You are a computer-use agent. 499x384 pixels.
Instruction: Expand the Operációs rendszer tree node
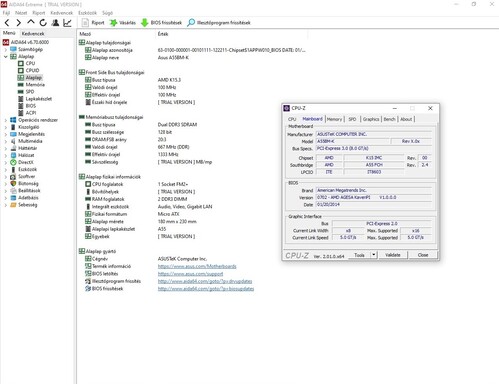5,120
